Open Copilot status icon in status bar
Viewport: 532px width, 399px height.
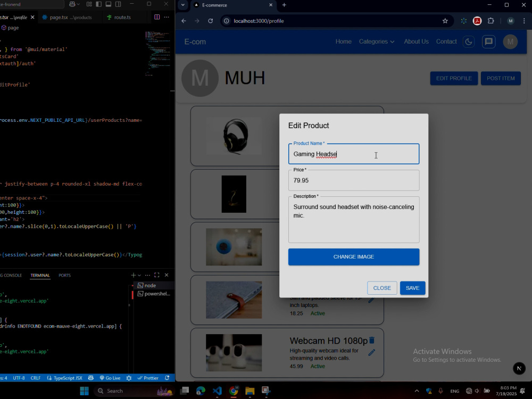(91, 378)
